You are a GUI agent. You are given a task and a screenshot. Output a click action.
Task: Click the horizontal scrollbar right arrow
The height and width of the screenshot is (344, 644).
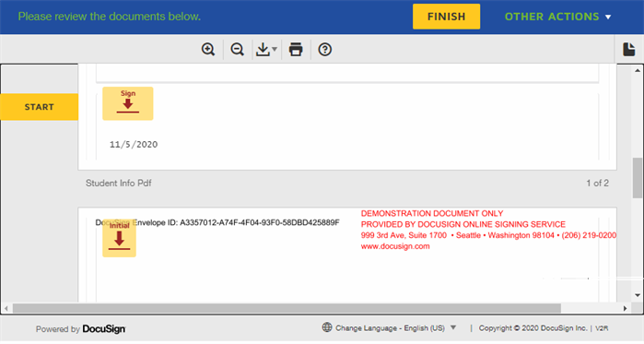coord(625,308)
